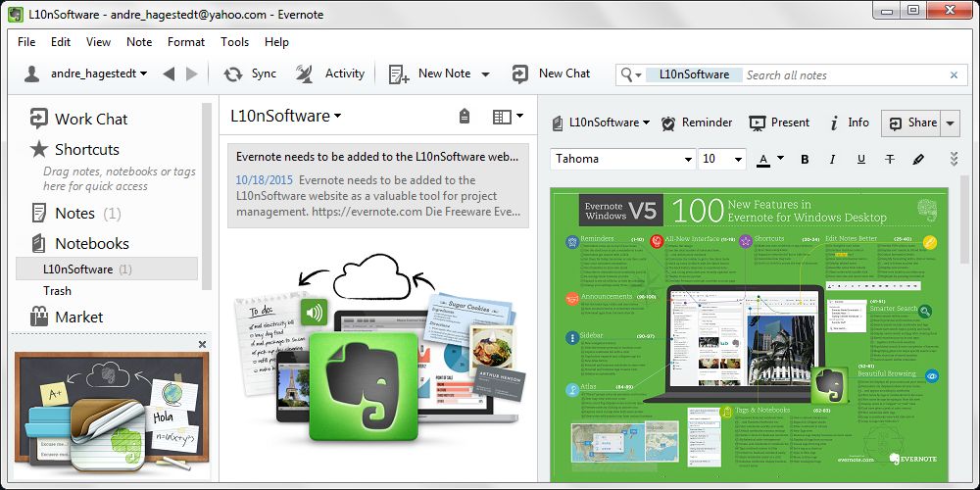
Task: Click the chalkboard promo image
Action: point(112,416)
